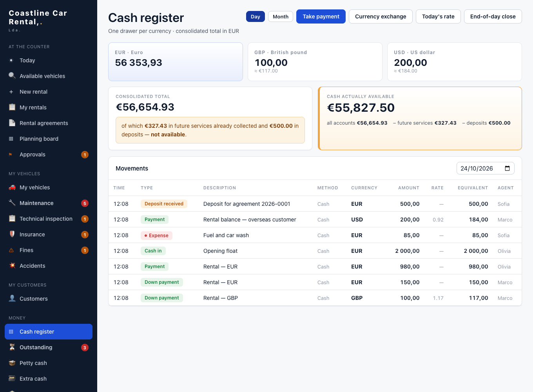Click the Deposit received tag
533x392 pixels.
[x=164, y=204]
